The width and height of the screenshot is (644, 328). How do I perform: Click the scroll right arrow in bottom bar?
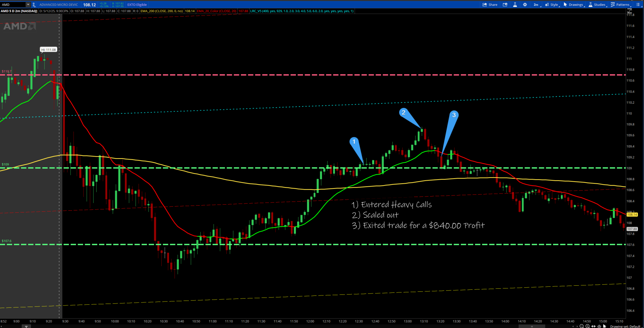coord(577,326)
